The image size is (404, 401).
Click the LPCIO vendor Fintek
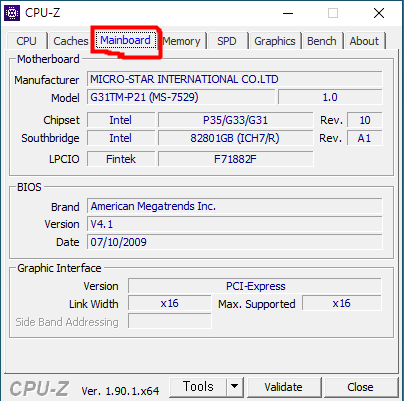(x=121, y=159)
